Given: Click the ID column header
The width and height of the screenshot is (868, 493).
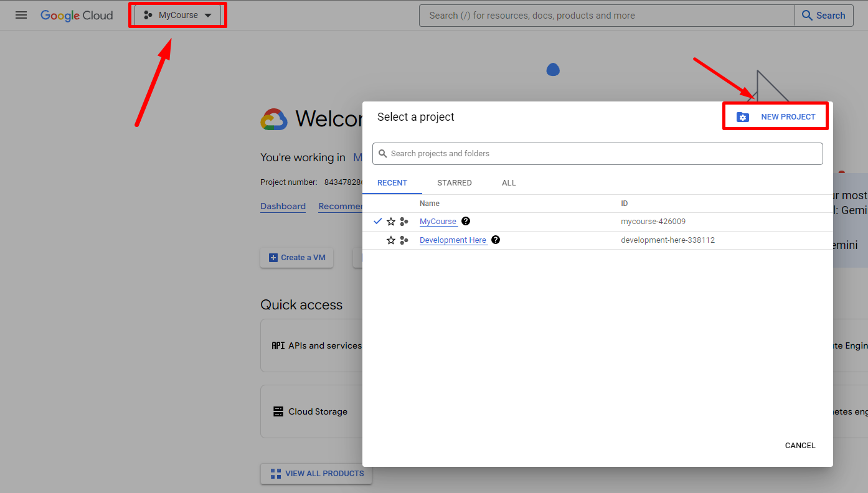Looking at the screenshot, I should (x=625, y=204).
